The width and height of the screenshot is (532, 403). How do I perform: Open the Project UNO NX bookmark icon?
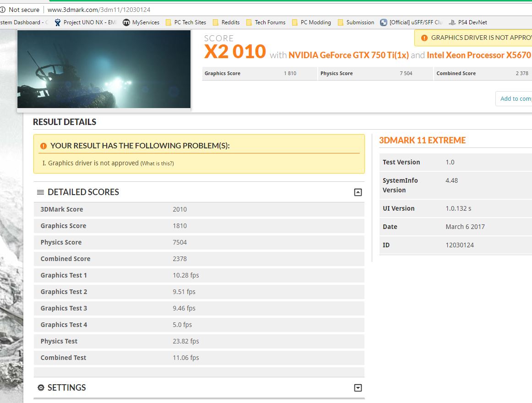[x=58, y=22]
